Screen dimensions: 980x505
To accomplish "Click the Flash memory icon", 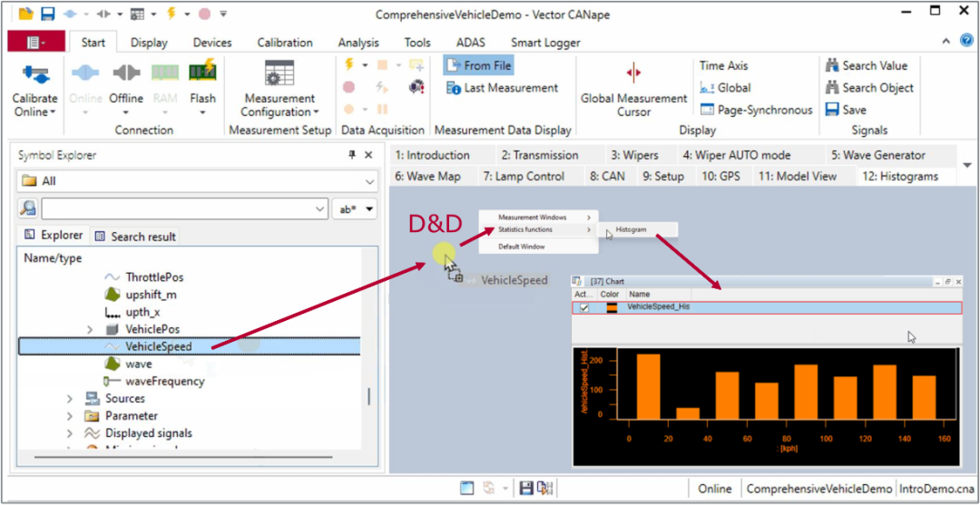I will pos(202,71).
